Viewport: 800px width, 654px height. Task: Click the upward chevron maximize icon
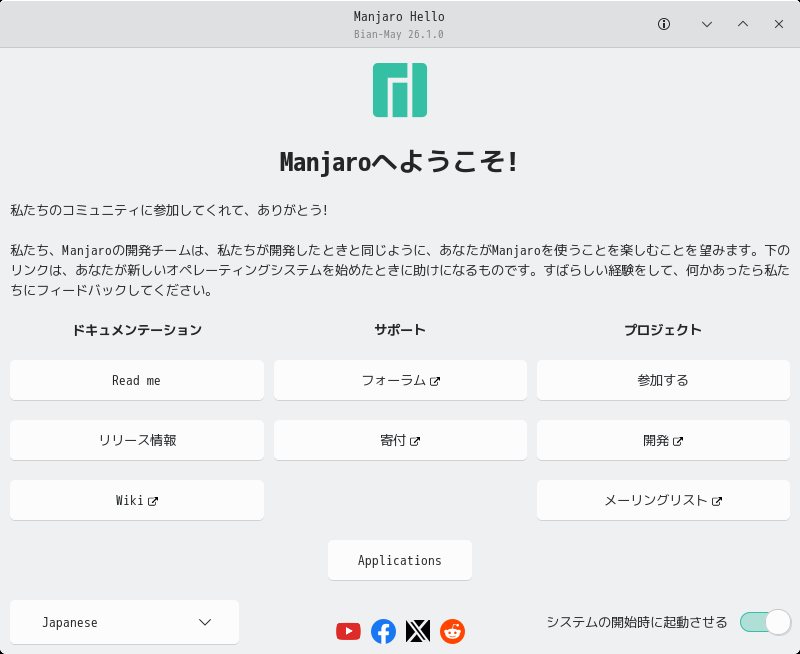[743, 24]
